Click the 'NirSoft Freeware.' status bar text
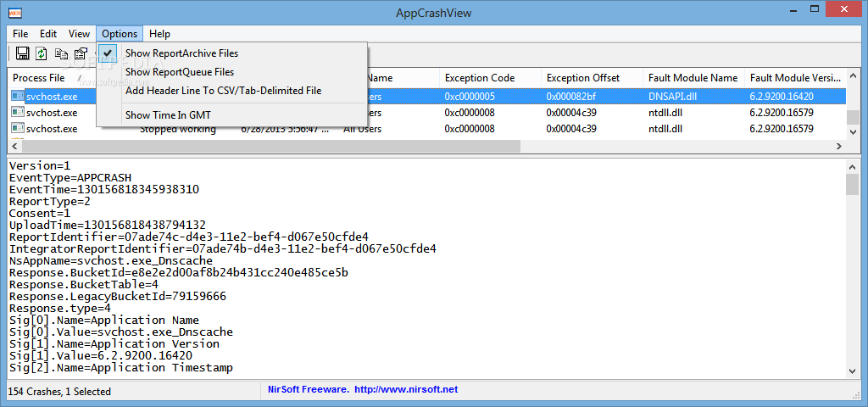The image size is (868, 407). click(x=309, y=389)
